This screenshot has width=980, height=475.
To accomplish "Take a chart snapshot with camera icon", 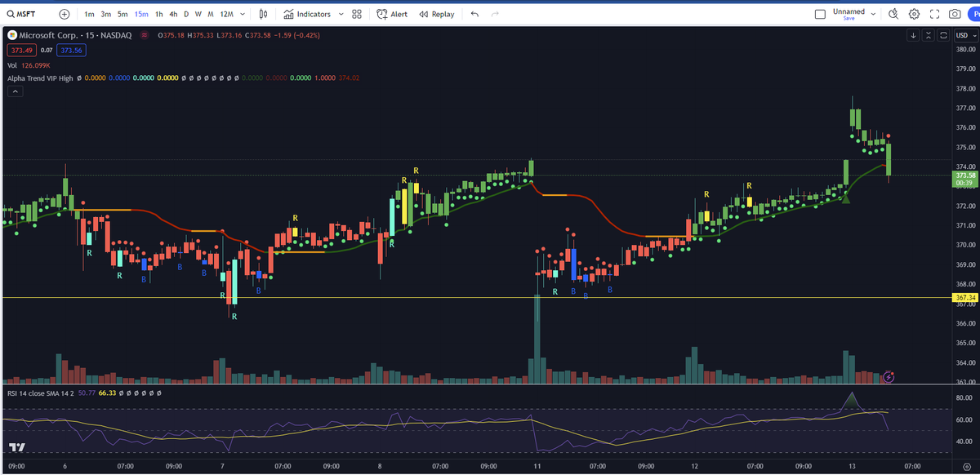I will pyautogui.click(x=955, y=14).
